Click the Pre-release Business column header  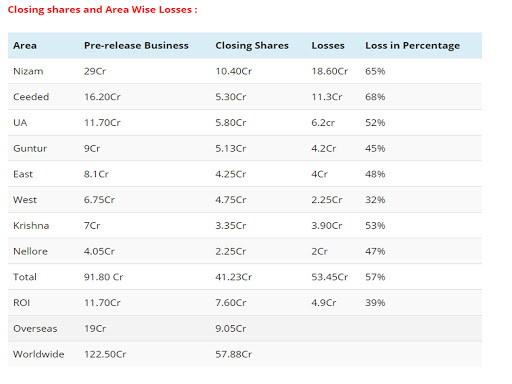click(136, 45)
